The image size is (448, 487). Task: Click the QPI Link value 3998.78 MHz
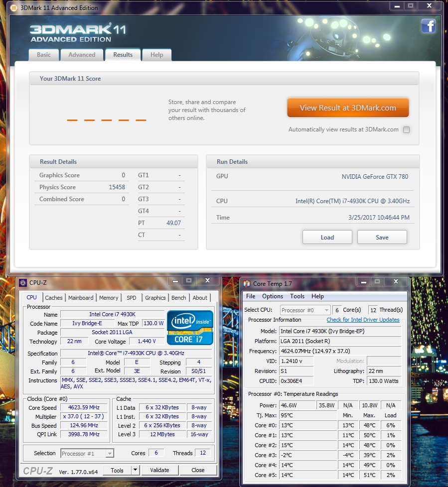(84, 435)
